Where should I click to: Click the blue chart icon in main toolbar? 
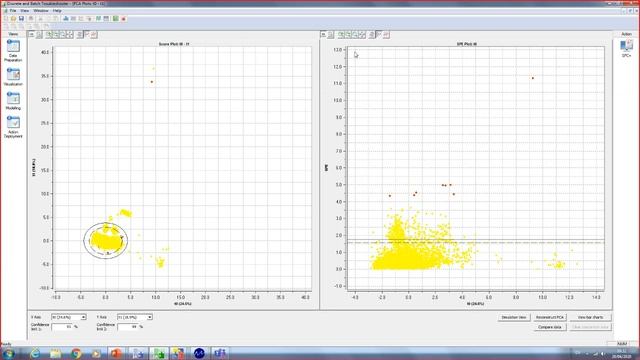[x=66, y=18]
